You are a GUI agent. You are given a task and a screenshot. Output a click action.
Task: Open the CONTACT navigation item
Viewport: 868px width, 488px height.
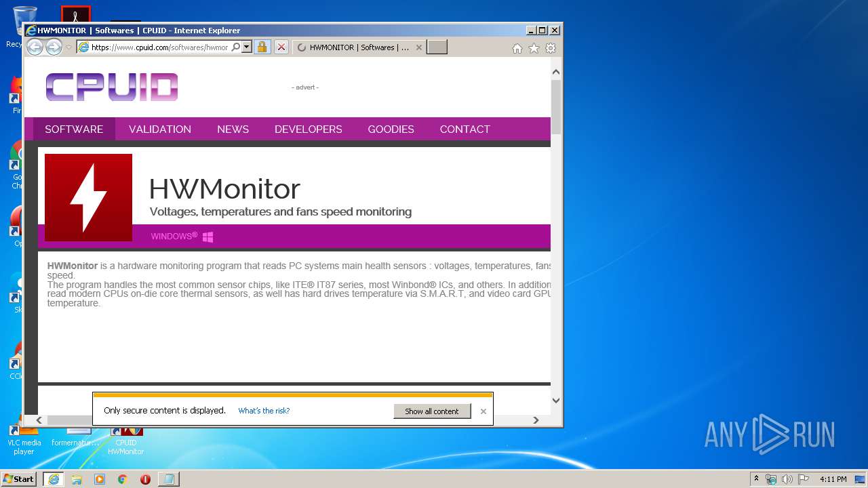[465, 129]
